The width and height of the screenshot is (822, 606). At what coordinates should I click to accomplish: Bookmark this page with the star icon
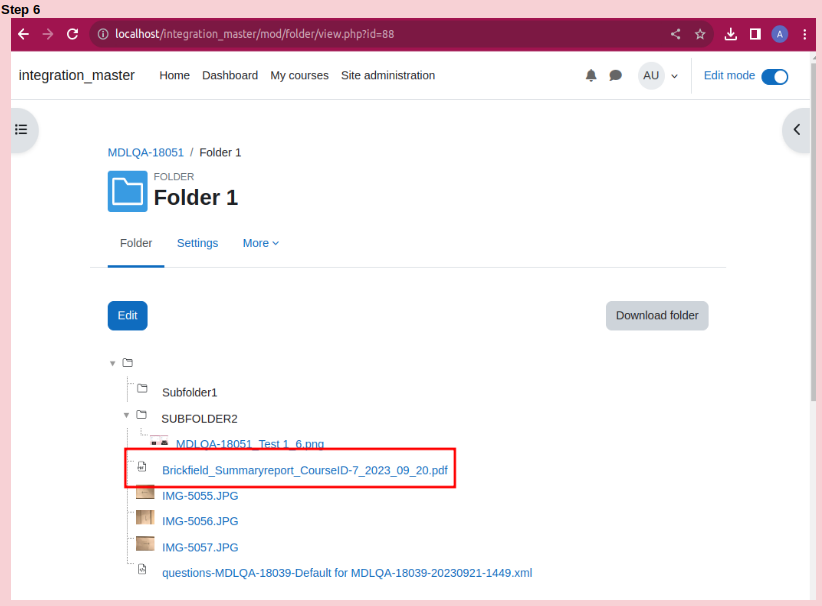point(700,34)
